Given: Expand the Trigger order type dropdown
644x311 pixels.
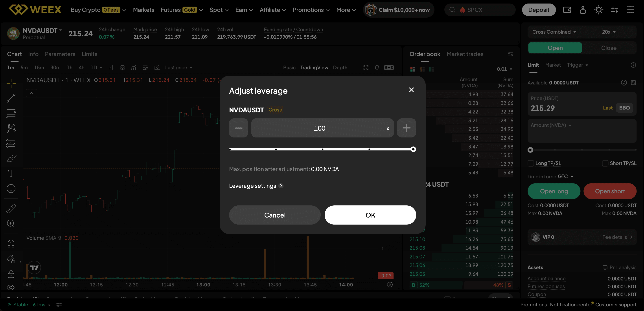Looking at the screenshot, I should (578, 65).
